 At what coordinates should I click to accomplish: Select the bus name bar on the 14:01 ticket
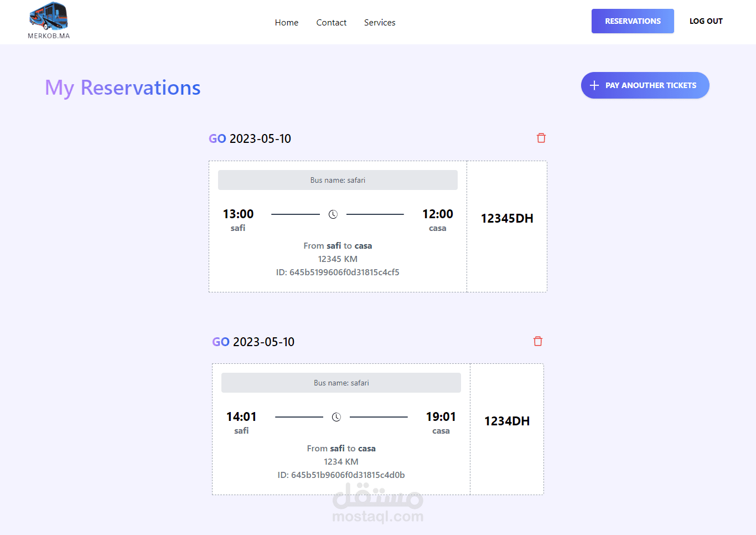coord(341,383)
